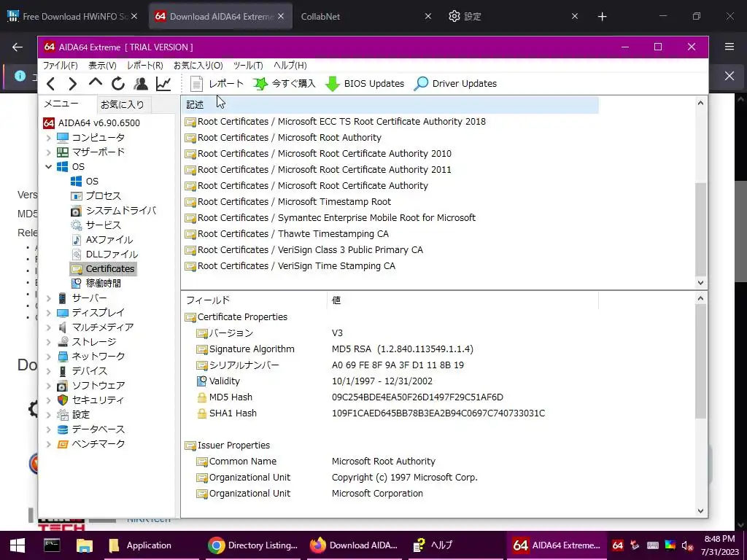Expand the セキュリティ tree node

pos(48,400)
